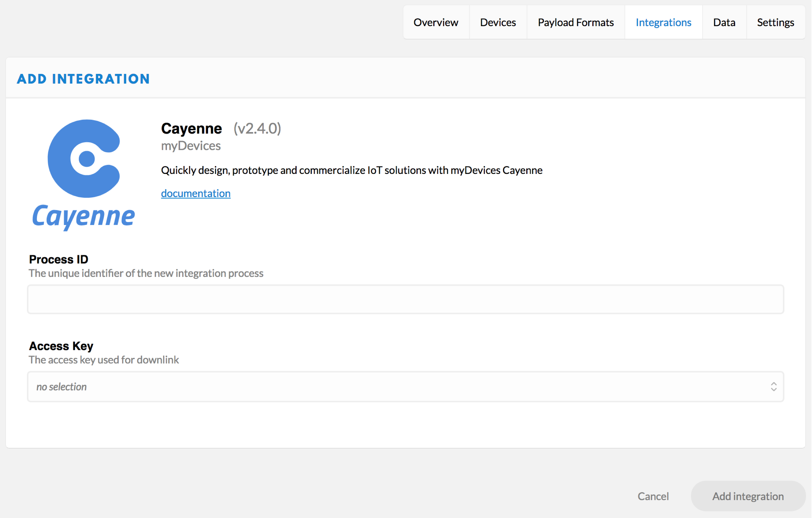The image size is (812, 518).
Task: Go to Payload Formats tab
Action: pyautogui.click(x=576, y=22)
